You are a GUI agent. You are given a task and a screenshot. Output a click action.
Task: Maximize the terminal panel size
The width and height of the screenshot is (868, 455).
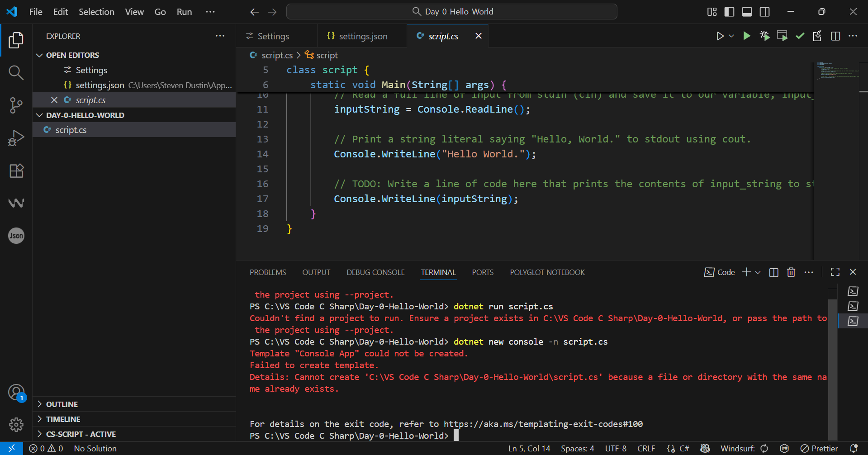tap(835, 272)
